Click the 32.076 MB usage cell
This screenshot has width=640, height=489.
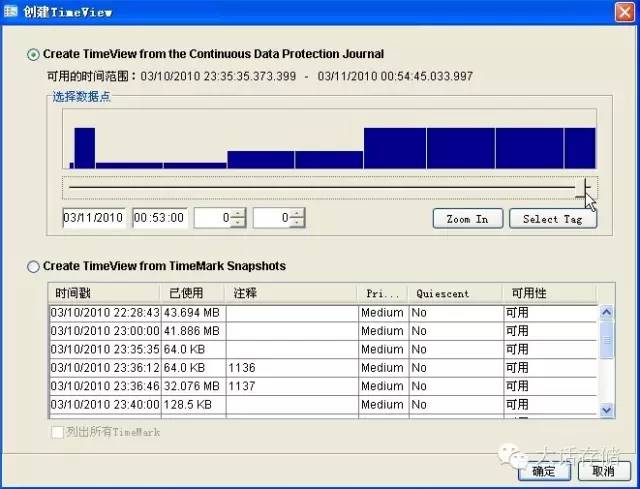point(193,386)
